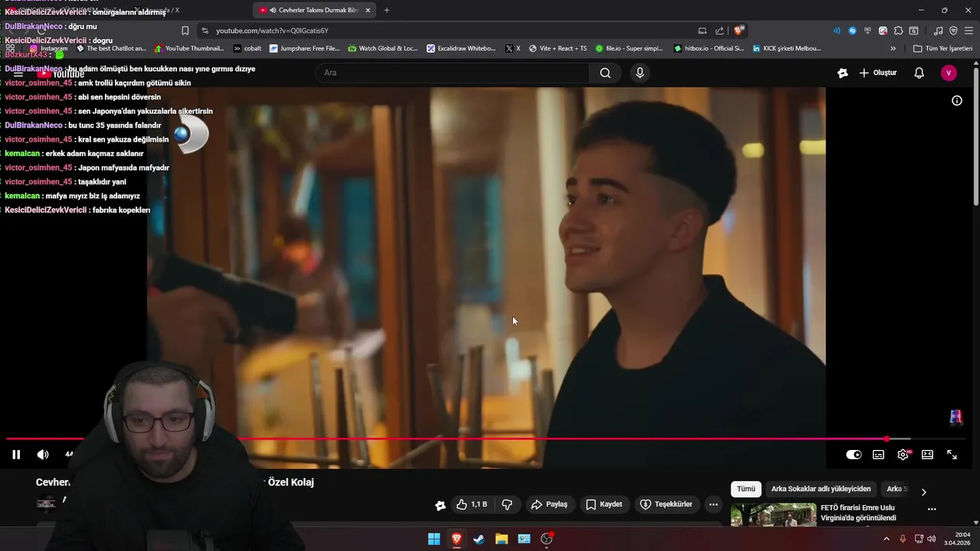Open the Windows Start menu
980x551 pixels.
pyautogui.click(x=434, y=539)
